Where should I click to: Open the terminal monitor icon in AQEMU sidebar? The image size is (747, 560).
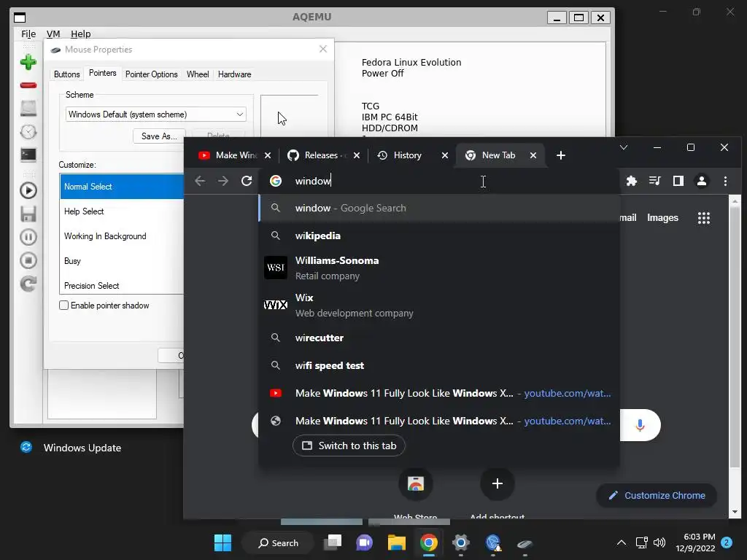tap(28, 155)
